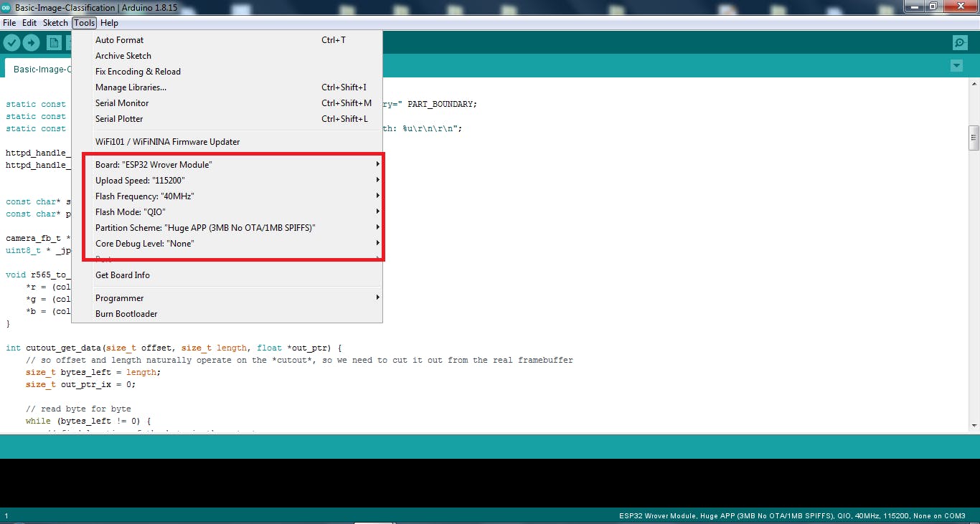The image size is (980, 524).
Task: Expand Upload Speed 115200 submenu
Action: click(227, 181)
